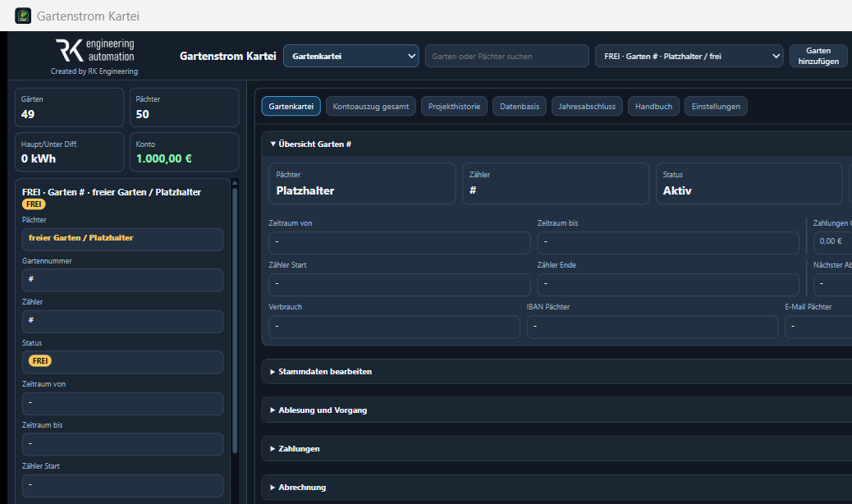
Task: Select the Datenbasis tab
Action: point(520,107)
